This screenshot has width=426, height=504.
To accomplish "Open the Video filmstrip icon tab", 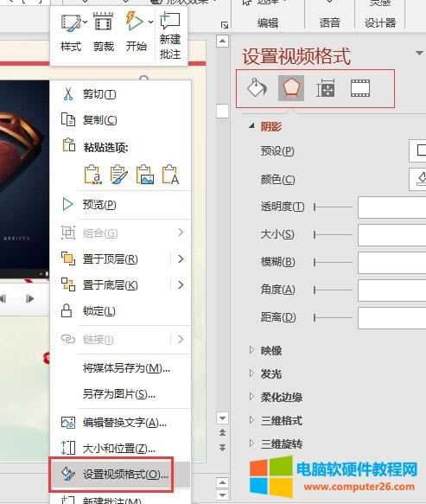I will (x=360, y=88).
